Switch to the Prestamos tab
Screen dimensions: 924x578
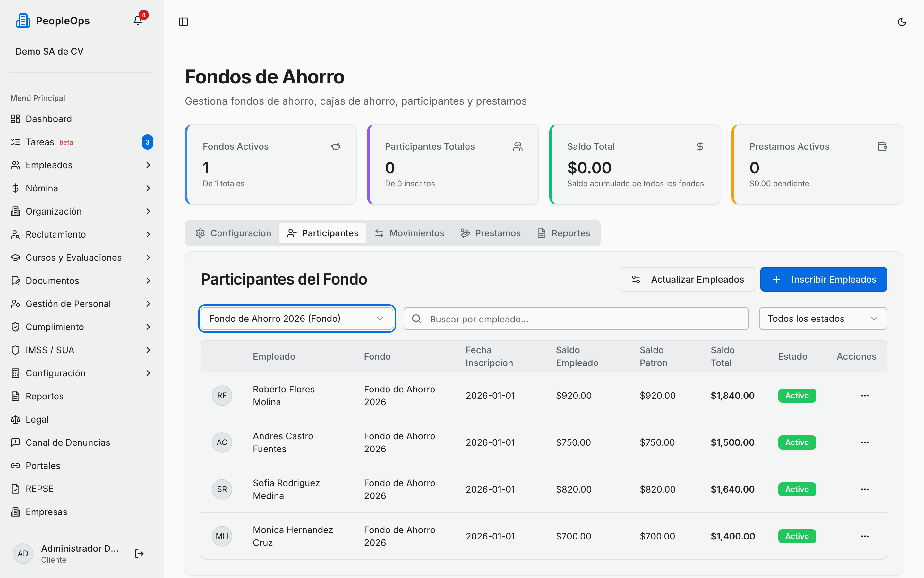[x=491, y=233]
